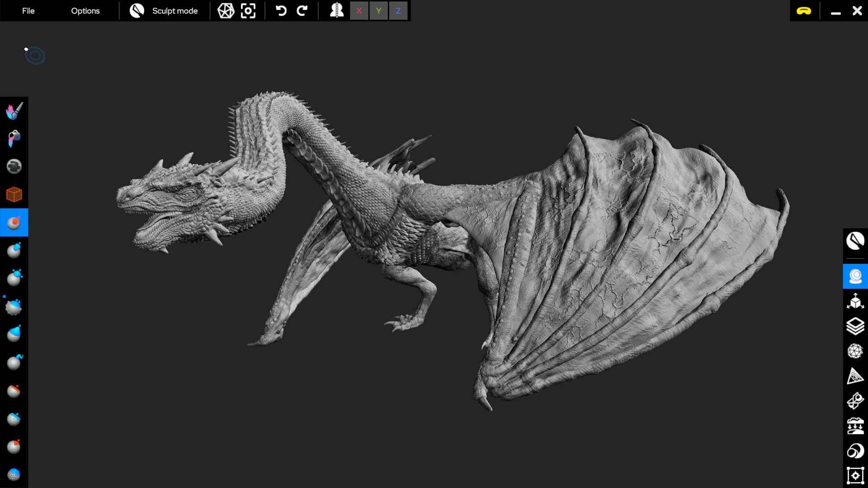Viewport: 868px width, 488px height.
Task: Open the Crop box tool
Action: coord(14,194)
